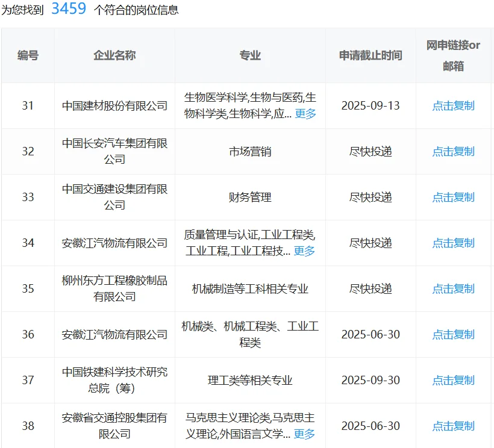Select the 编号 column header

click(x=28, y=55)
